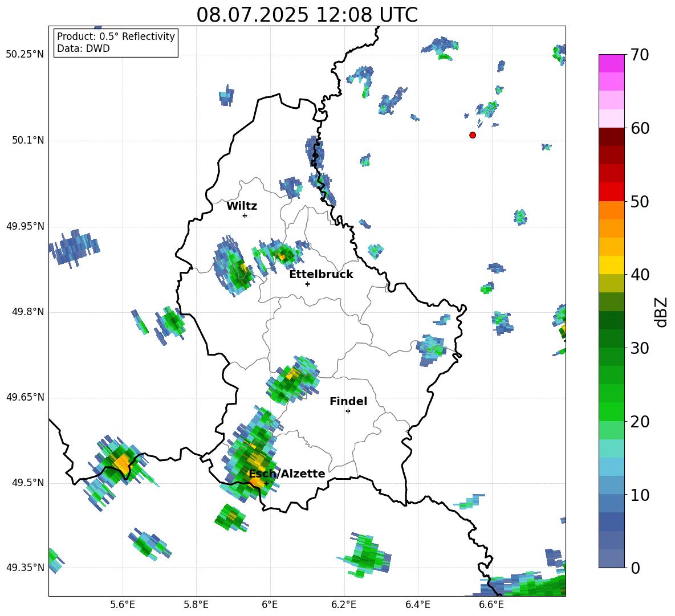Click the colorbar value 70
This screenshot has height=616, width=675.
640,55
